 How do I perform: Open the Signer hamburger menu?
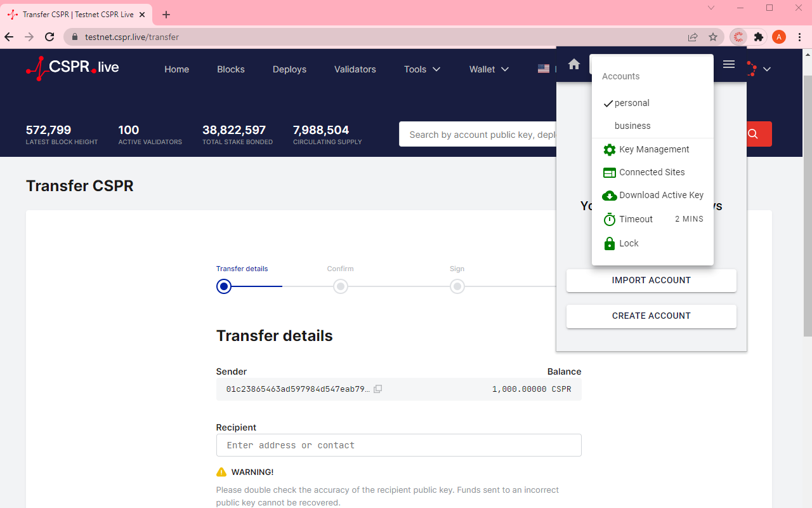(729, 64)
